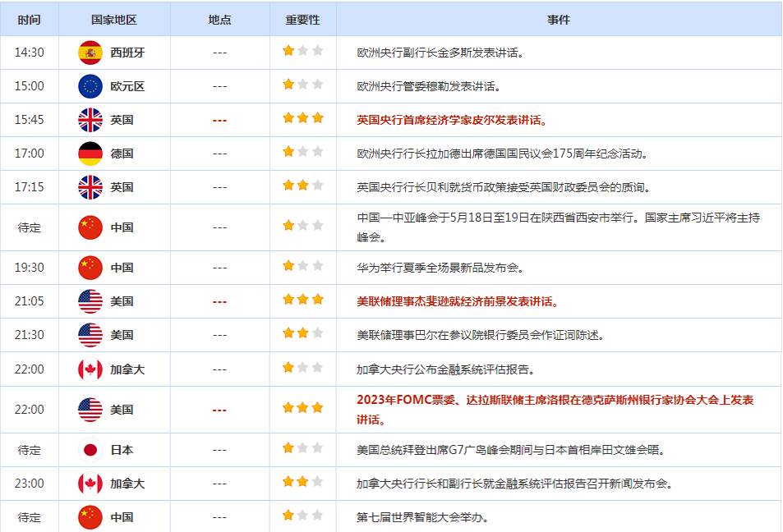Click US flag in 22:00 FOMC row

pos(90,410)
